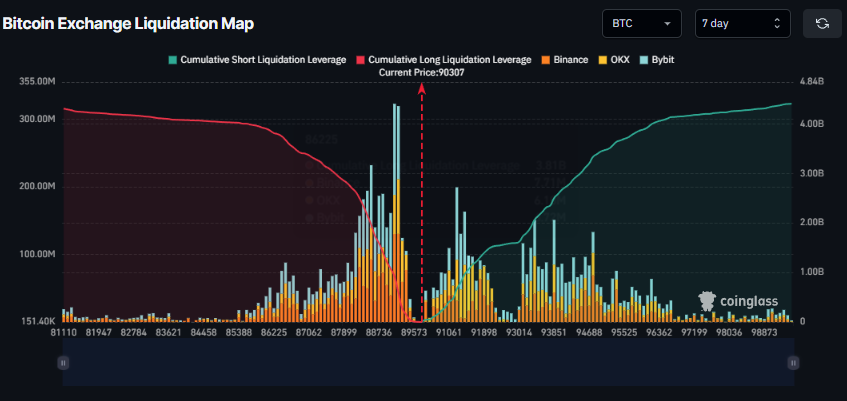Click the 84458 price axis label

point(203,332)
